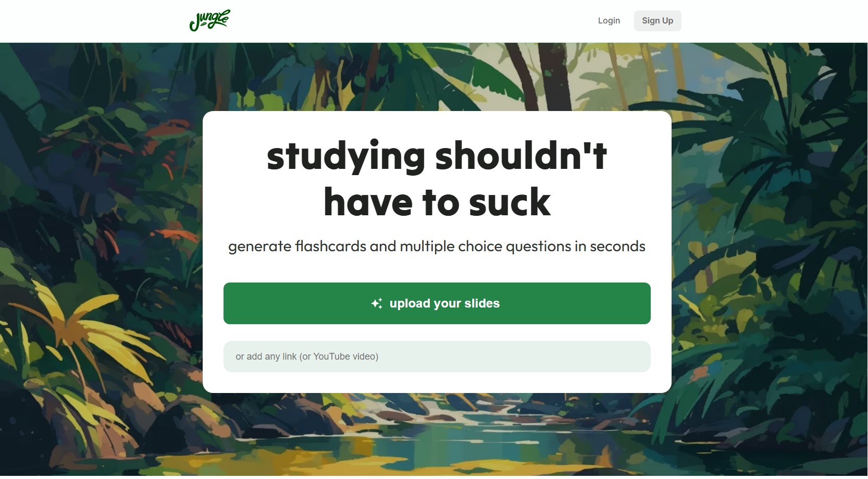Viewport: 868px width, 479px height.
Task: Click the green "upload your slides" button
Action: (437, 303)
